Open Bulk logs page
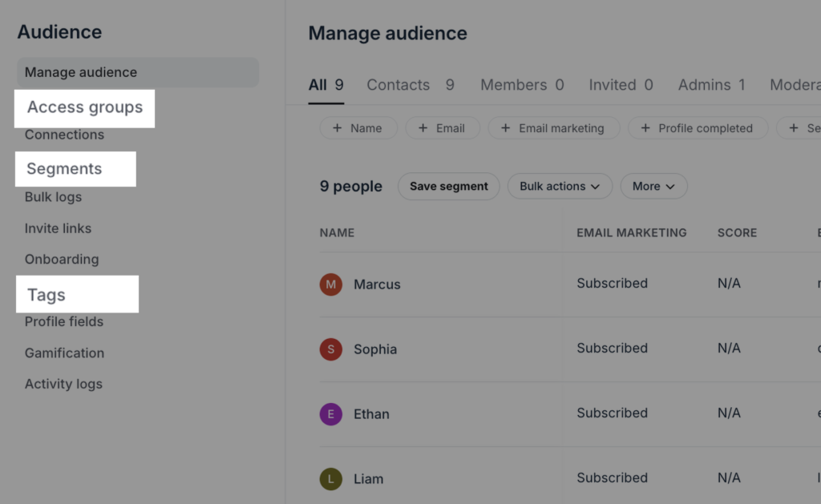The height and width of the screenshot is (504, 821). tap(53, 197)
